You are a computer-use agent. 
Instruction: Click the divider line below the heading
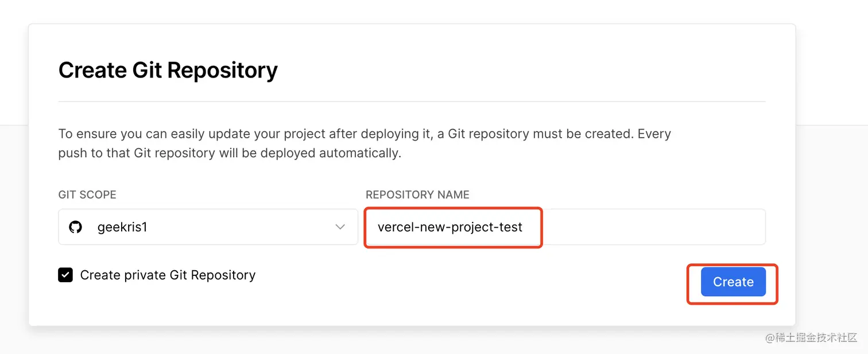pos(412,102)
